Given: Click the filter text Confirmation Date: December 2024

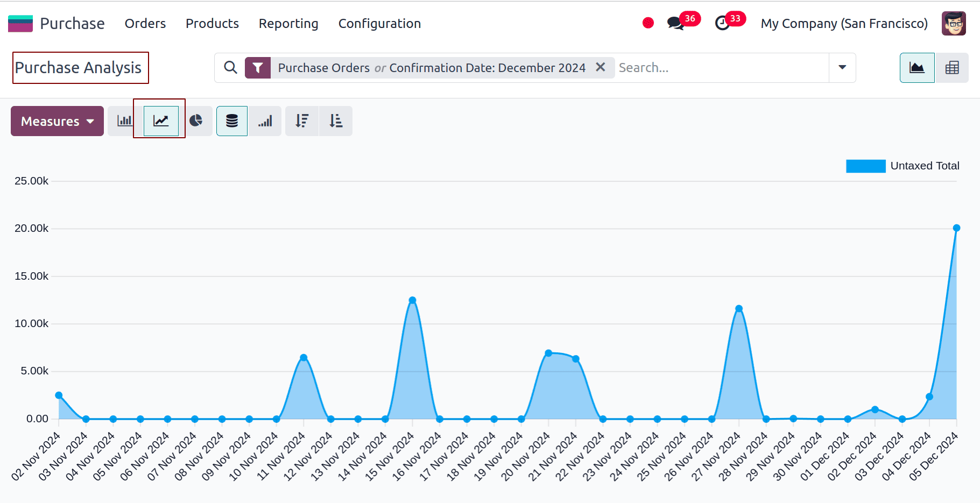Looking at the screenshot, I should 487,68.
